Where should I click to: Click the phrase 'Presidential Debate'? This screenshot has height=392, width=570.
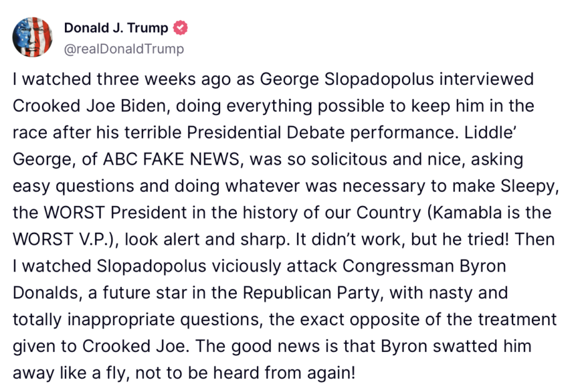[x=266, y=132]
